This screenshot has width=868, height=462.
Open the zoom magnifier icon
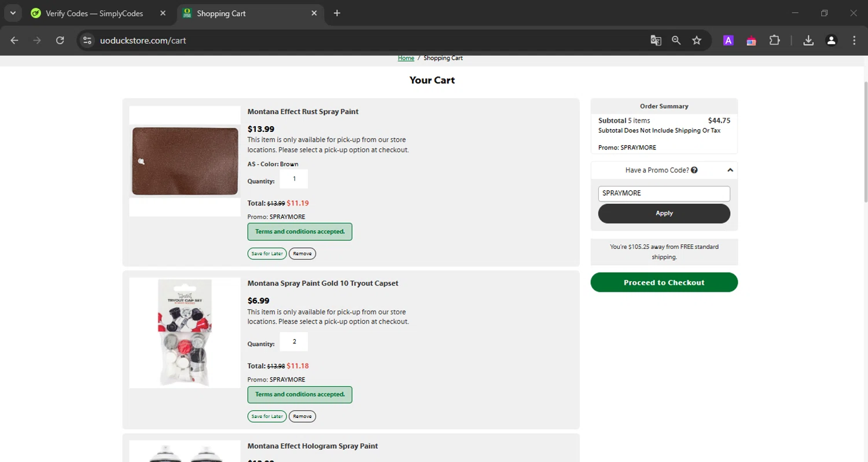tap(676, 41)
